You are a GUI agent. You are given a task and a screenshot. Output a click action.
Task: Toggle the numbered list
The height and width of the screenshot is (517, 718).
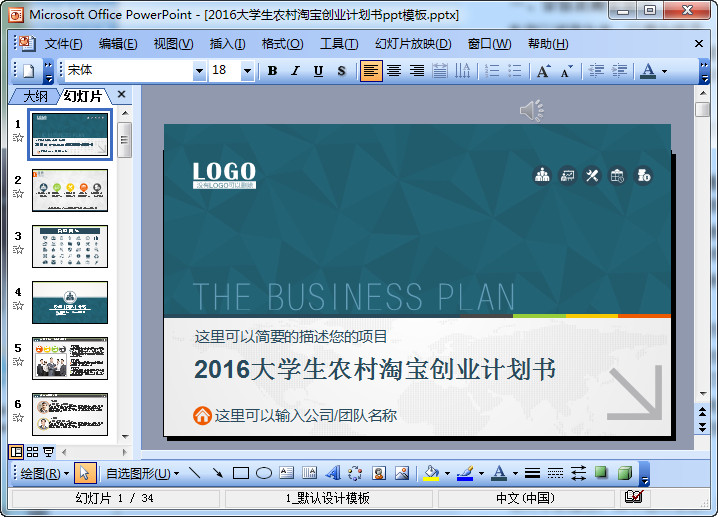coord(492,71)
